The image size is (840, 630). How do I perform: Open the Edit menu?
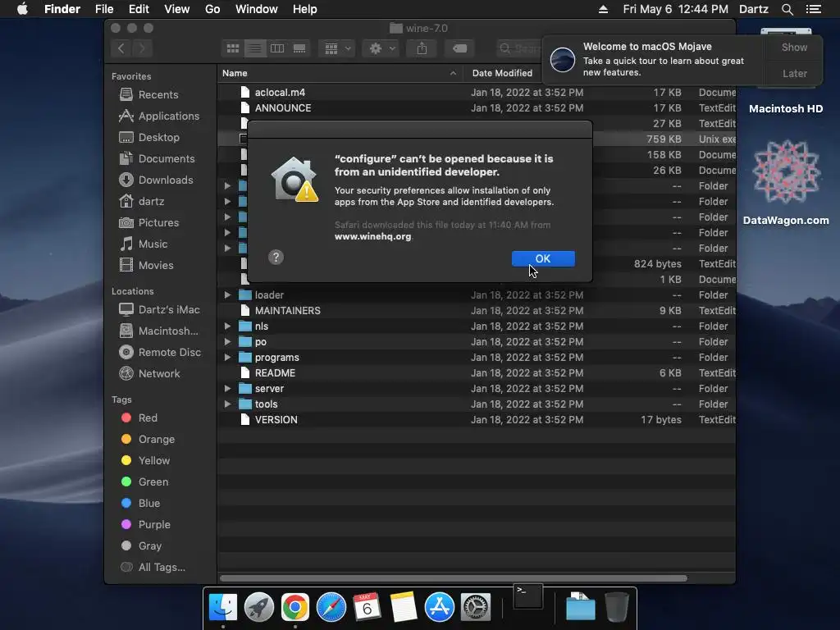pyautogui.click(x=139, y=9)
